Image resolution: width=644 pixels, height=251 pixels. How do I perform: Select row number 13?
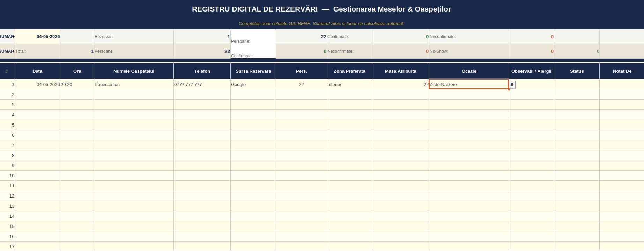(x=7, y=206)
